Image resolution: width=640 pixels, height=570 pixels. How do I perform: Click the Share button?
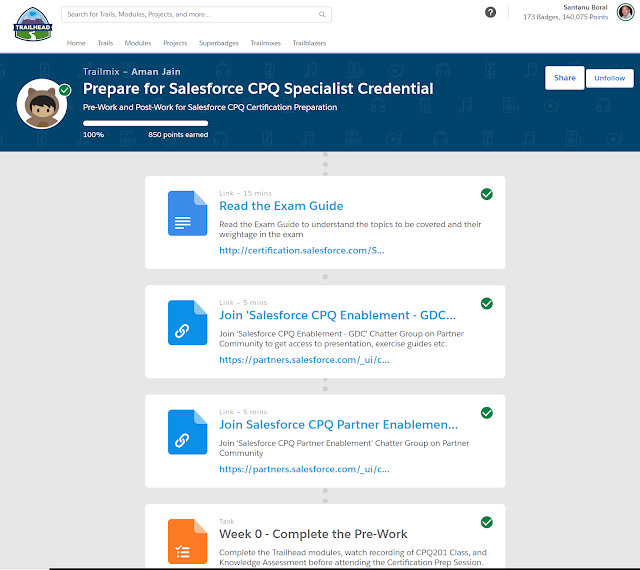pos(564,78)
